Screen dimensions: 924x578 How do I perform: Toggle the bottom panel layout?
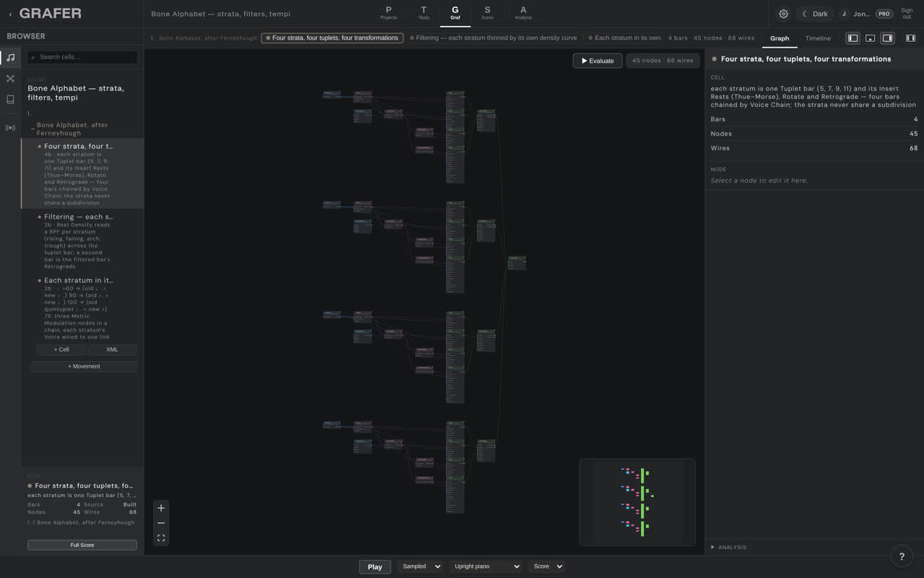coord(870,38)
